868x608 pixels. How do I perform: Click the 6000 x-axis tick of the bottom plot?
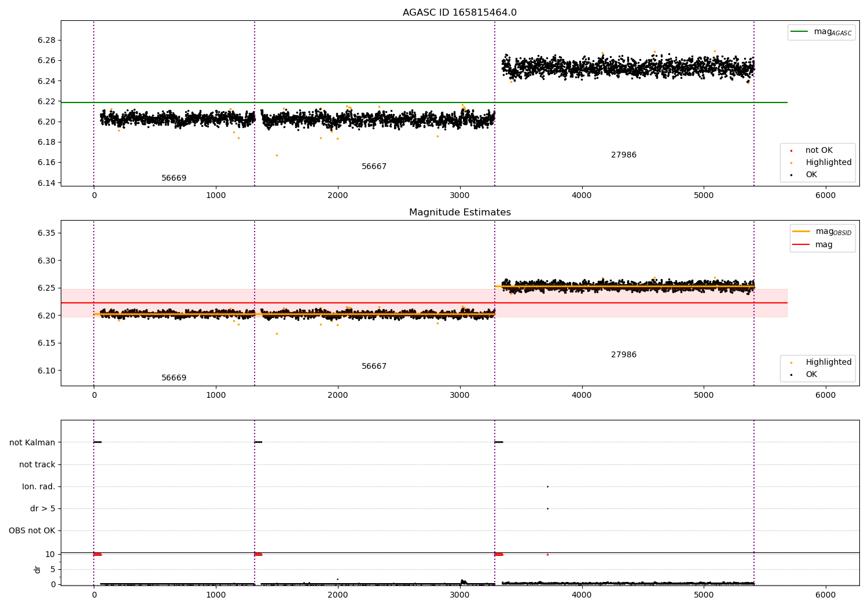click(826, 595)
